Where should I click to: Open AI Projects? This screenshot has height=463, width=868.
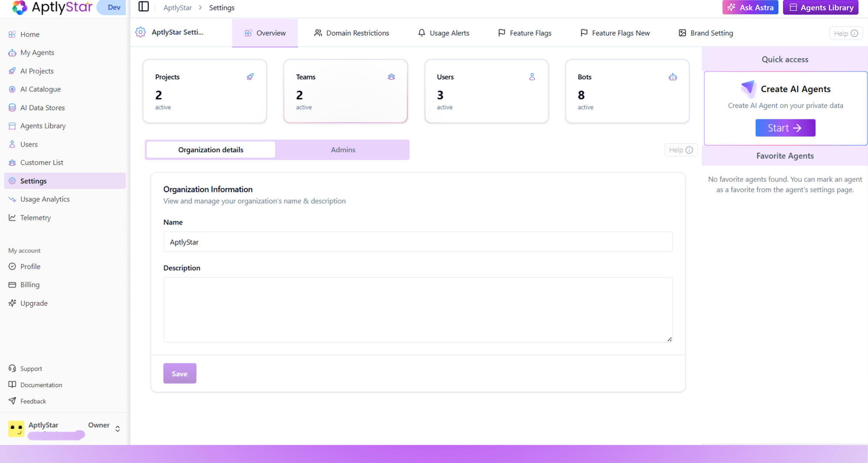[37, 71]
